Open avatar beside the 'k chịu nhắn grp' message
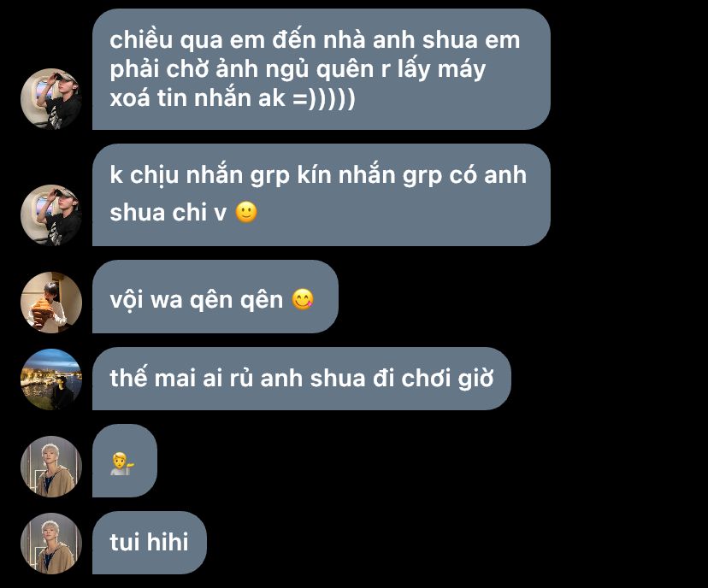Screen dimensions: 708x588 [x=51, y=215]
